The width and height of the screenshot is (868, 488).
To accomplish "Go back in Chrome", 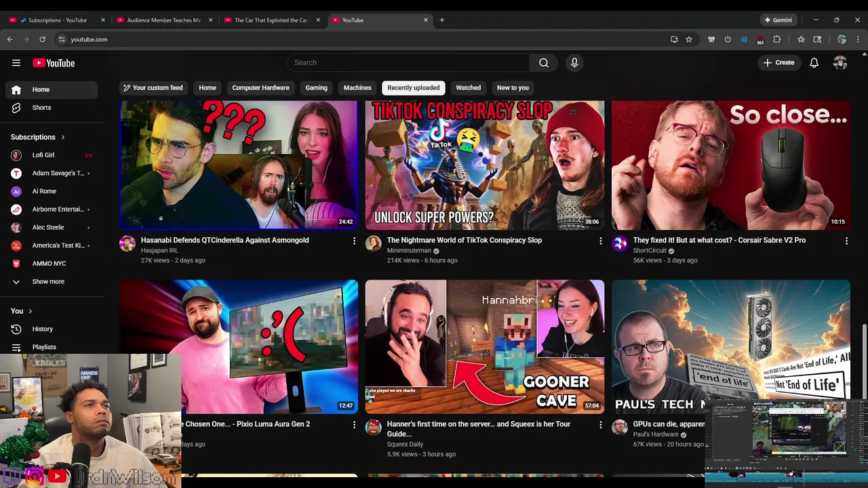I will pyautogui.click(x=9, y=39).
